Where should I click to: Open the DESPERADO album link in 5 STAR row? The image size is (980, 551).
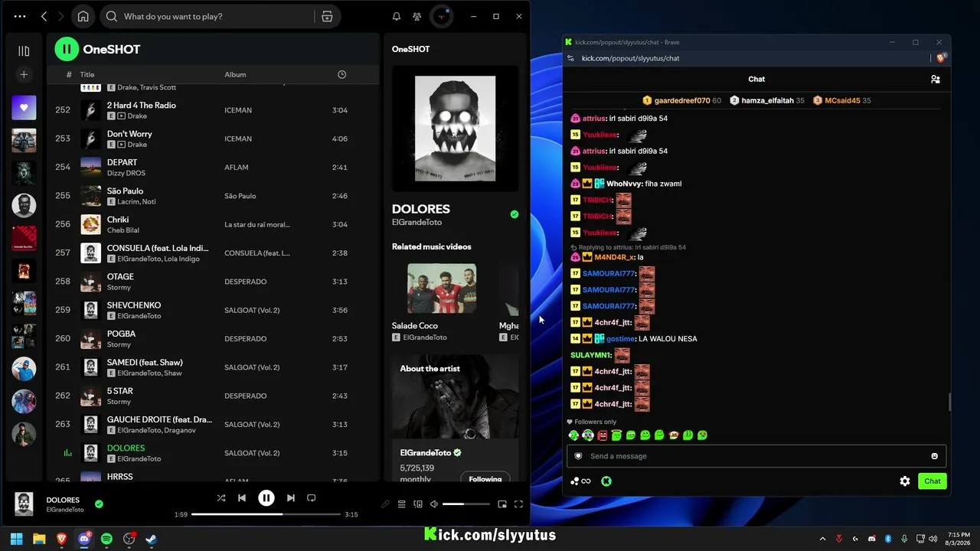246,396
